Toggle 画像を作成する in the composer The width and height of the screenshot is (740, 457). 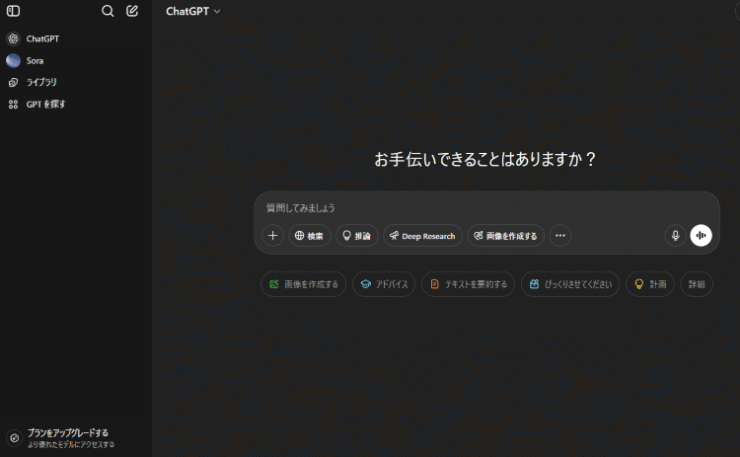[x=506, y=236]
